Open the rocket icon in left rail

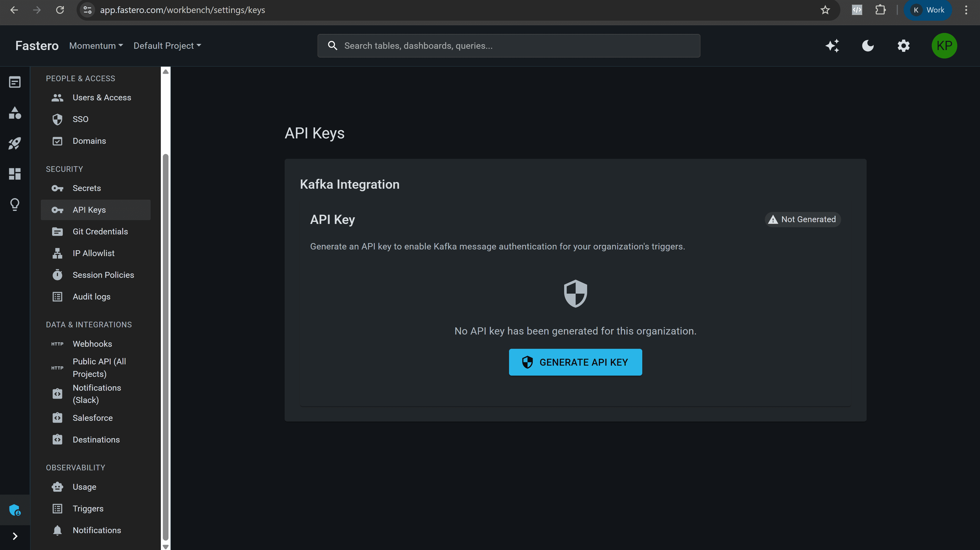[15, 143]
